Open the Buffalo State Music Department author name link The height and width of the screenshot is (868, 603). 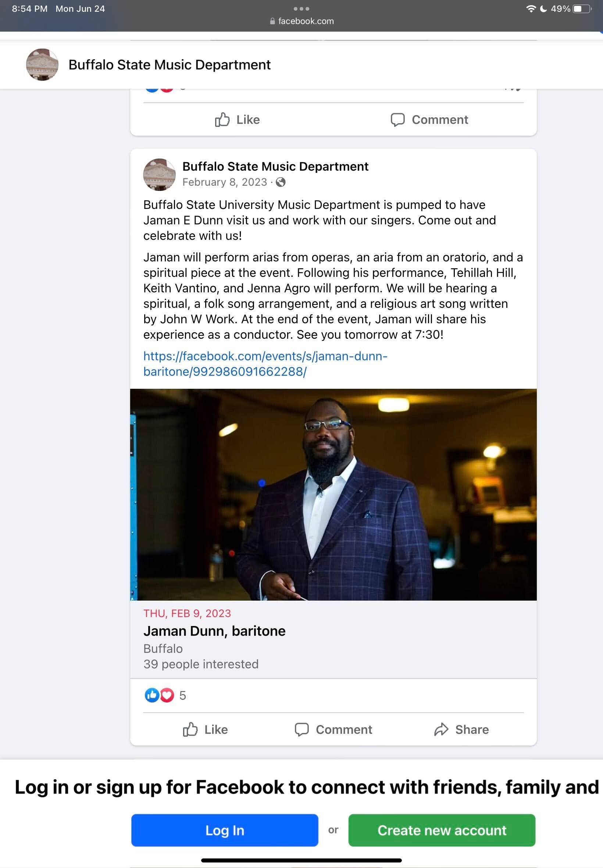point(275,166)
